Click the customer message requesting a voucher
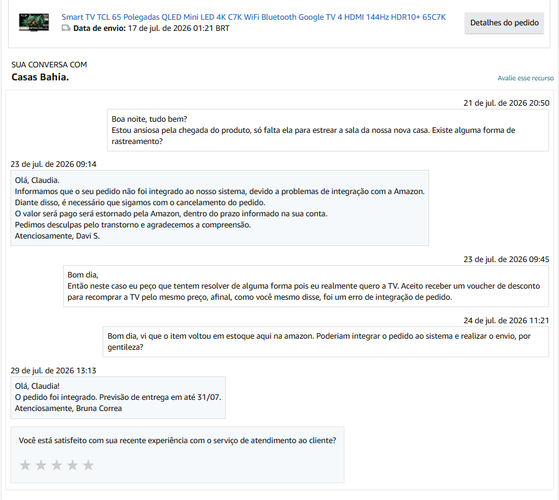 (x=306, y=286)
